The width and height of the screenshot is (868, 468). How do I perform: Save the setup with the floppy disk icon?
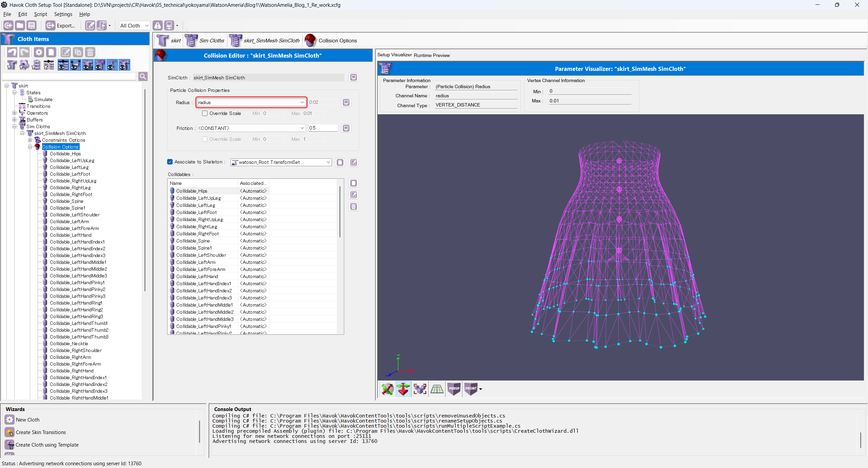[32, 25]
